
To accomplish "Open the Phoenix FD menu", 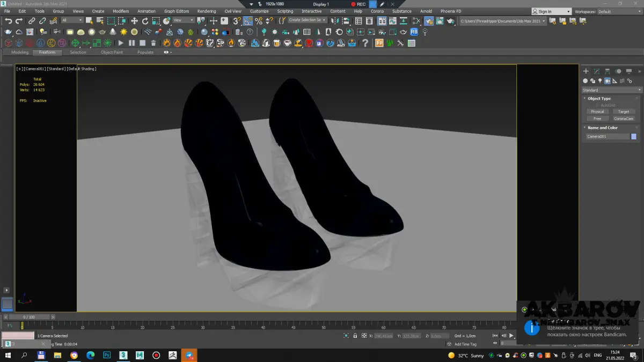I will pos(451,11).
